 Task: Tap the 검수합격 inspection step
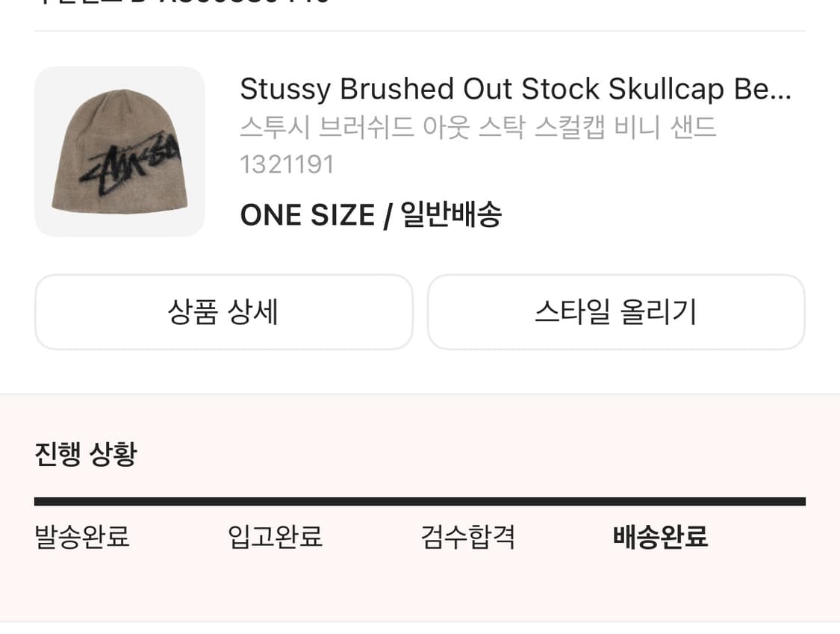467,537
